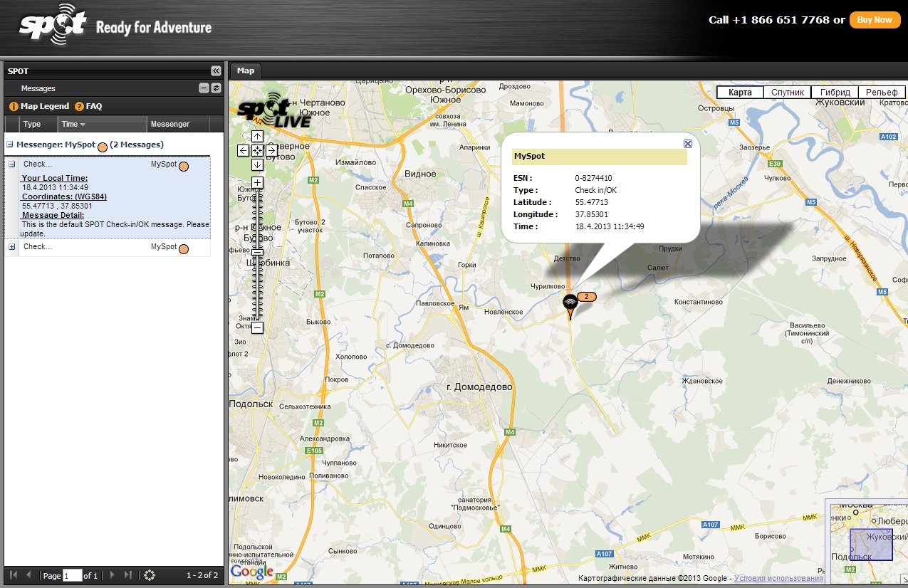Click the Longitude value 37.85301 in popup
The width and height of the screenshot is (908, 588).
click(591, 214)
